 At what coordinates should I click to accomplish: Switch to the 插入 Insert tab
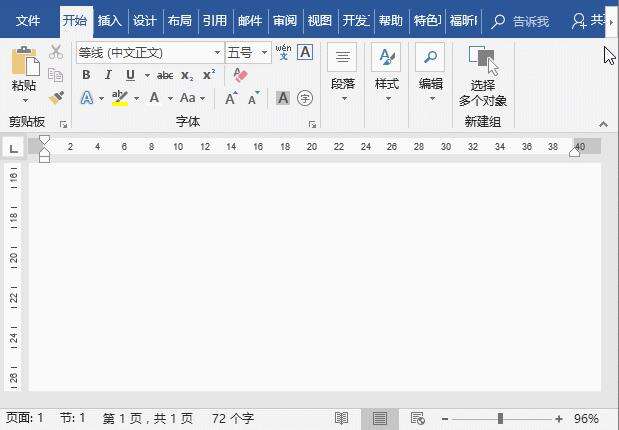tap(109, 21)
